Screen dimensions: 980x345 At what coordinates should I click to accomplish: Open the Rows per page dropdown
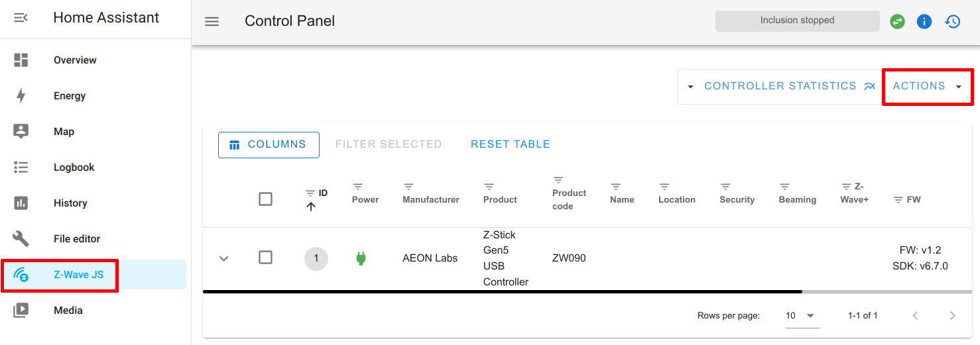click(x=802, y=316)
